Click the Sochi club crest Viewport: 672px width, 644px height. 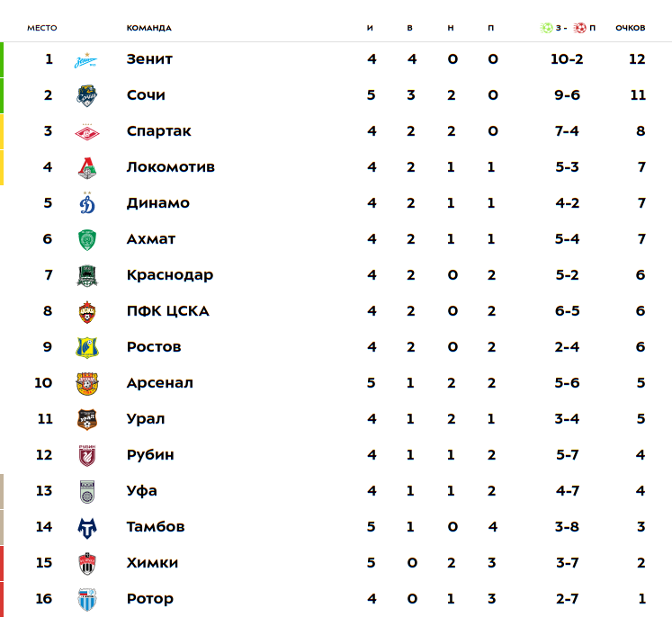87,95
